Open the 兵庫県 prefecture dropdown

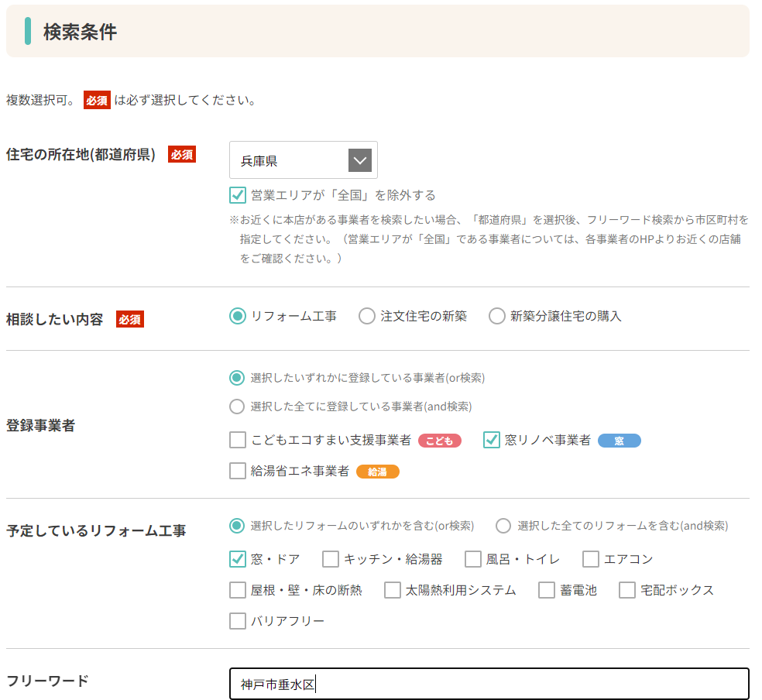[x=304, y=160]
